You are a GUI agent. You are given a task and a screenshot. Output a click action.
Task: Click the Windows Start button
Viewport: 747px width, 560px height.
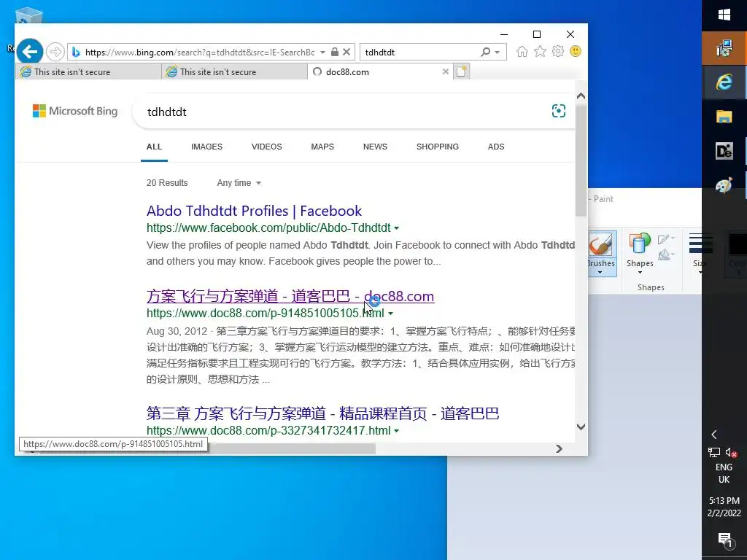click(724, 15)
